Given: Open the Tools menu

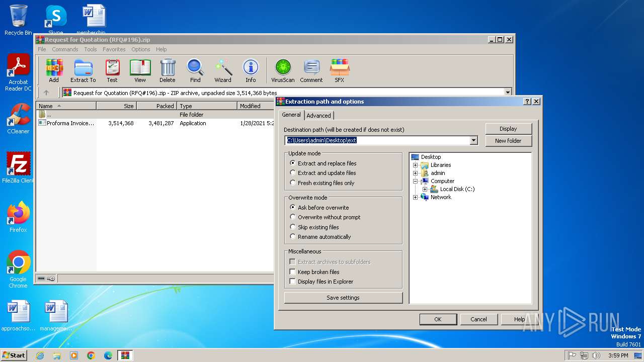Looking at the screenshot, I should pyautogui.click(x=91, y=49).
